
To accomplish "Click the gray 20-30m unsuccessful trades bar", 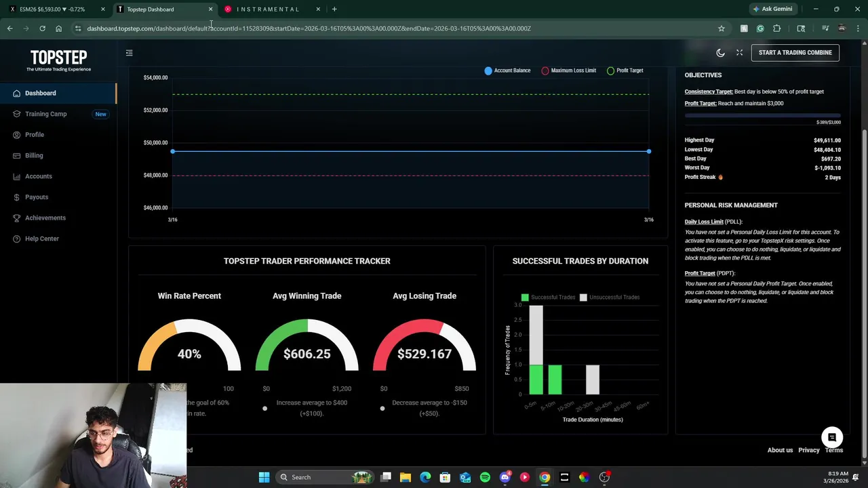I will (592, 380).
